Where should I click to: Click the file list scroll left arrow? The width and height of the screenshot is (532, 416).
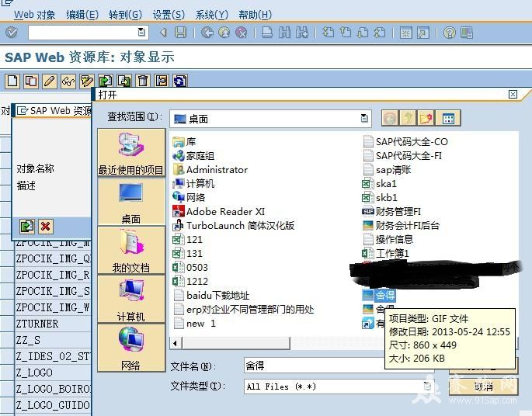[x=176, y=343]
